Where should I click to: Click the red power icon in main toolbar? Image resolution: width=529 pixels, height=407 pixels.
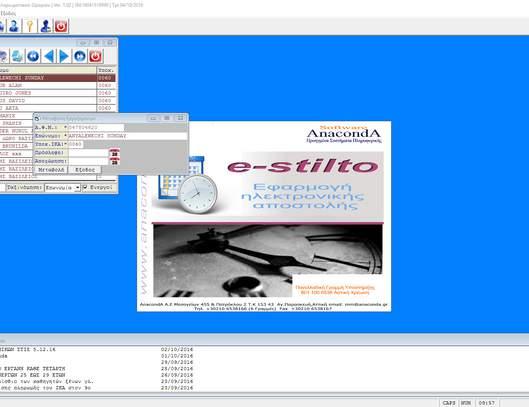click(61, 26)
